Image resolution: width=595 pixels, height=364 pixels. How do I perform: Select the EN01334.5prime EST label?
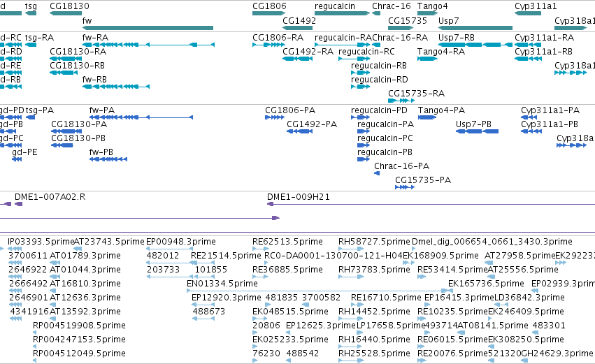point(222,284)
